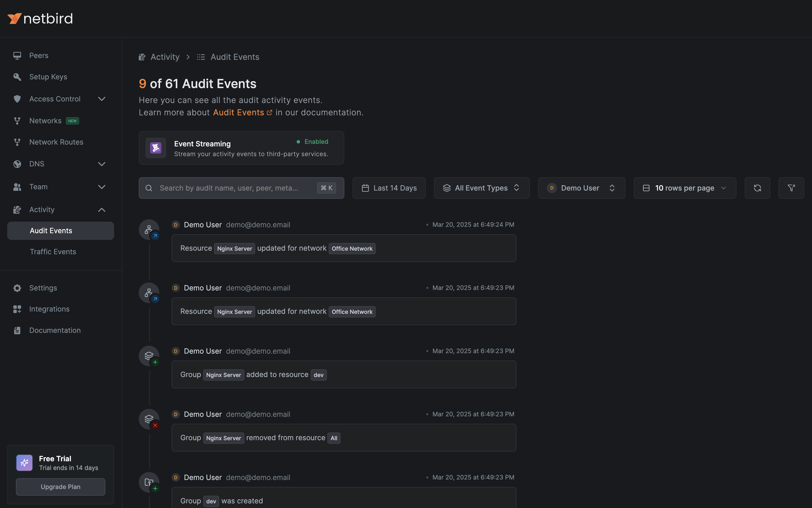Open the Peers section icon in sidebar
Screen dimensions: 812x508
click(17, 55)
